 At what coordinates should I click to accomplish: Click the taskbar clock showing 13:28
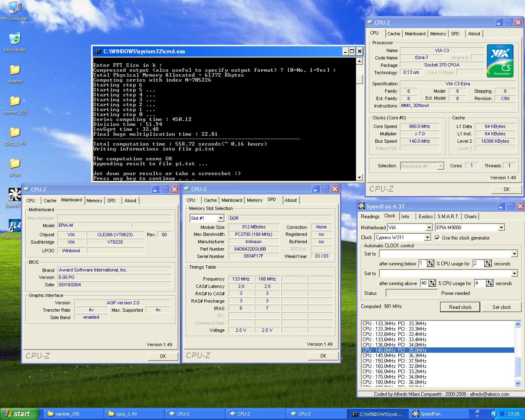514,414
